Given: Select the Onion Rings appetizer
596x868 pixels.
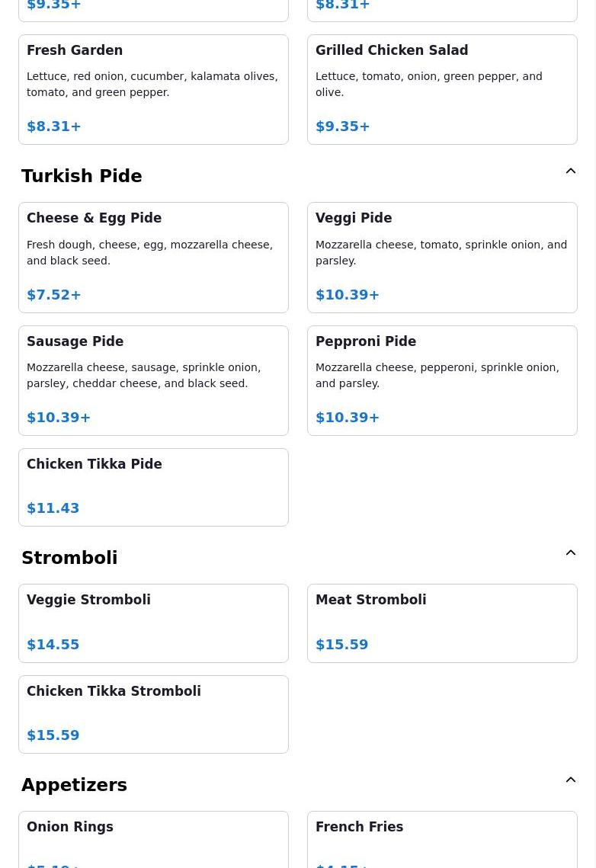Looking at the screenshot, I should coord(153,839).
